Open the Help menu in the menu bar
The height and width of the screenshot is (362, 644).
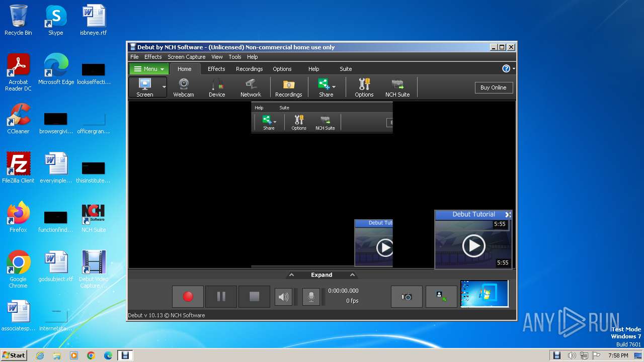click(253, 57)
